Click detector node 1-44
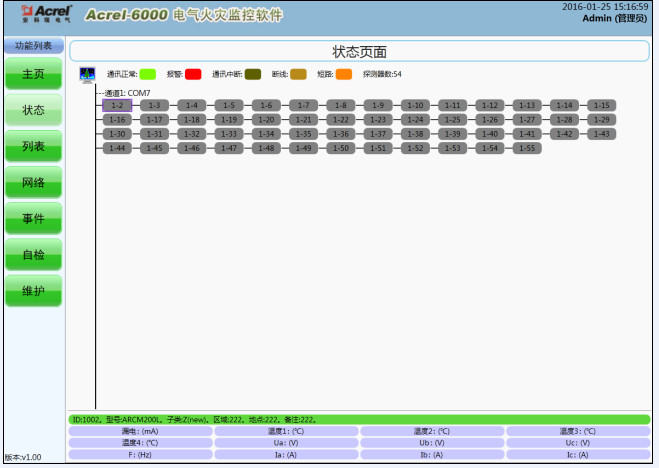The height and width of the screenshot is (468, 659). point(117,148)
